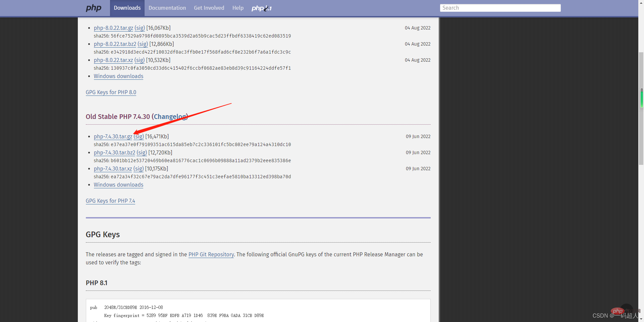644x322 pixels.
Task: Click the [12,866Kb] file size text
Action: point(162,44)
